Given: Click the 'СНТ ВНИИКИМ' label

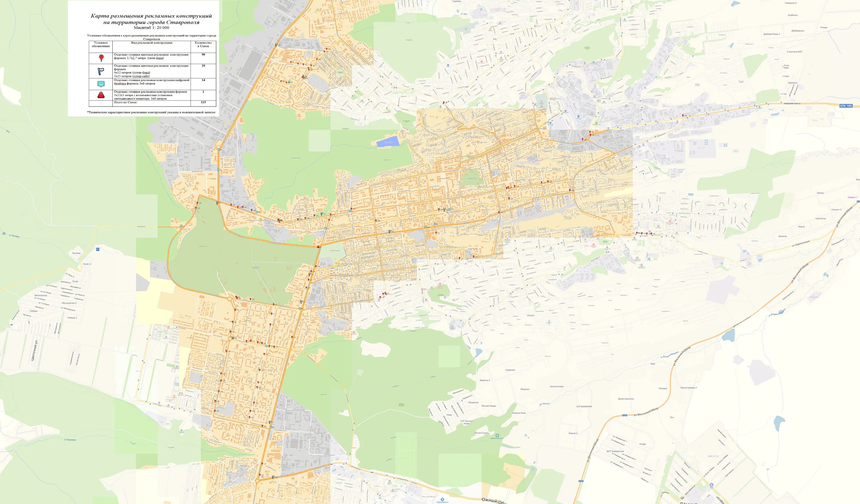Looking at the screenshot, I should [x=584, y=407].
